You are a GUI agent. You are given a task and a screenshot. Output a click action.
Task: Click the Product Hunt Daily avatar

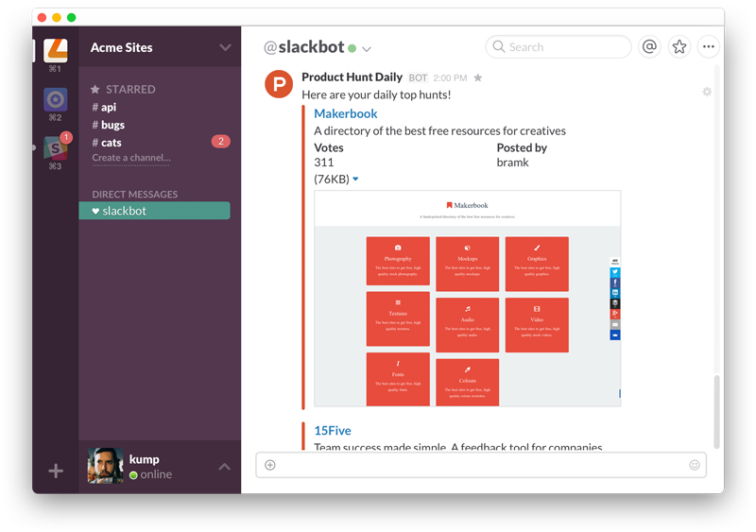pyautogui.click(x=279, y=84)
